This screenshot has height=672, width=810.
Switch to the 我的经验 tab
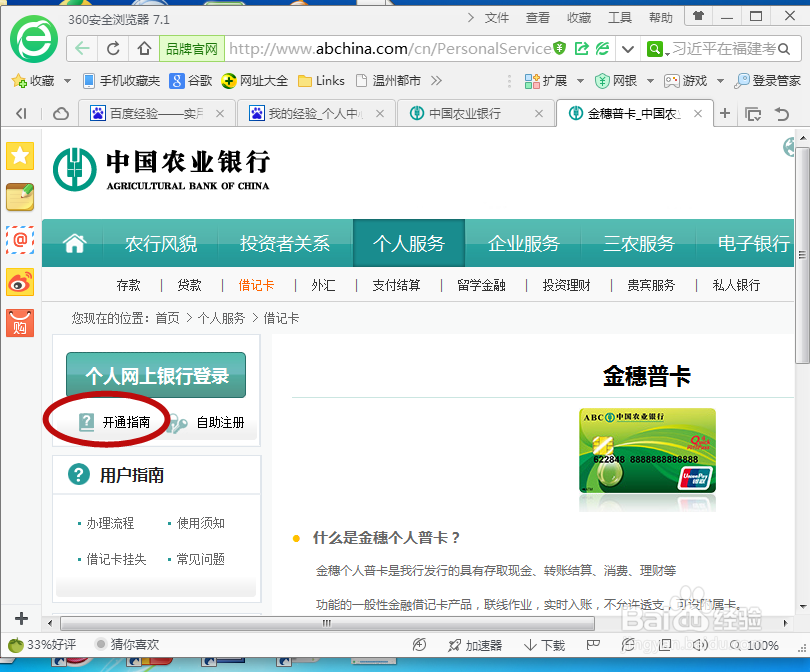pyautogui.click(x=316, y=114)
